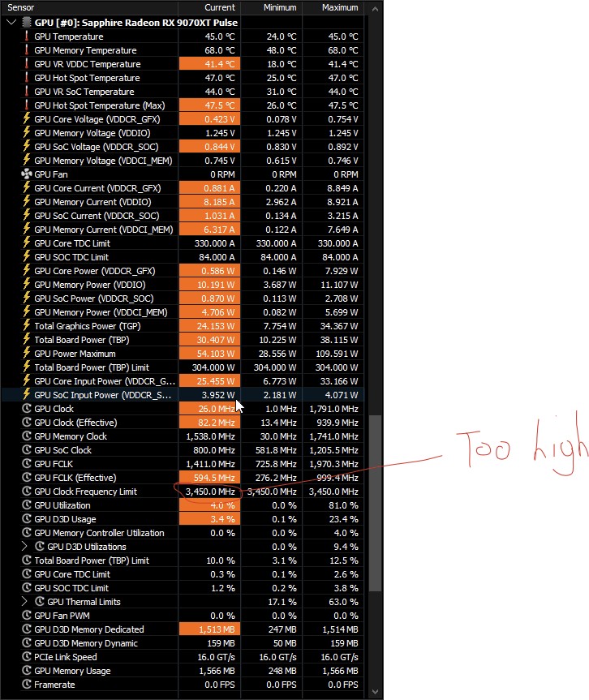Select GPU Memory Power (VDDCI_MEM) label

point(101,312)
